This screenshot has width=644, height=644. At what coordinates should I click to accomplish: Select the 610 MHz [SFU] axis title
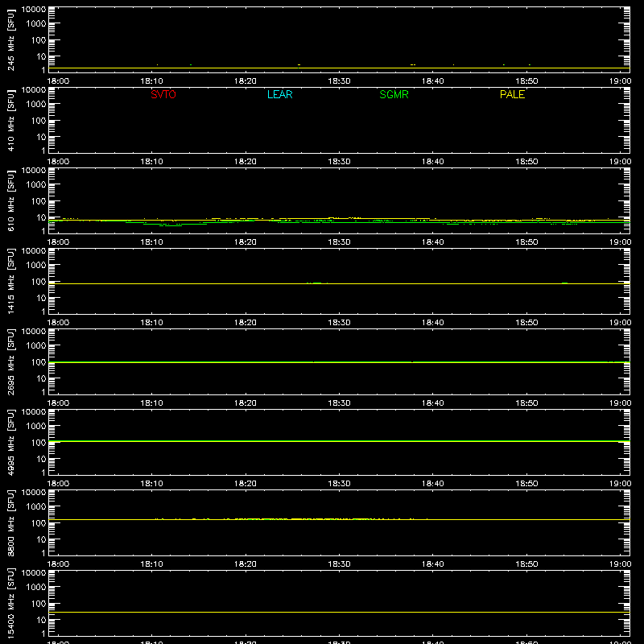[10, 201]
